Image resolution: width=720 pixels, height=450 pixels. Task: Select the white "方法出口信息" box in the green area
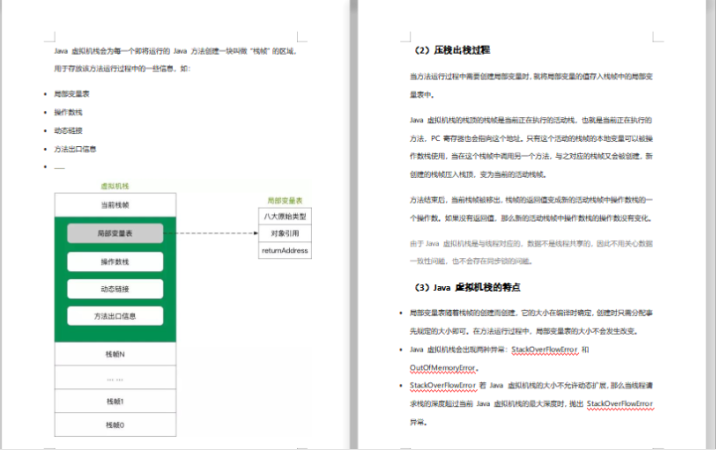115,316
